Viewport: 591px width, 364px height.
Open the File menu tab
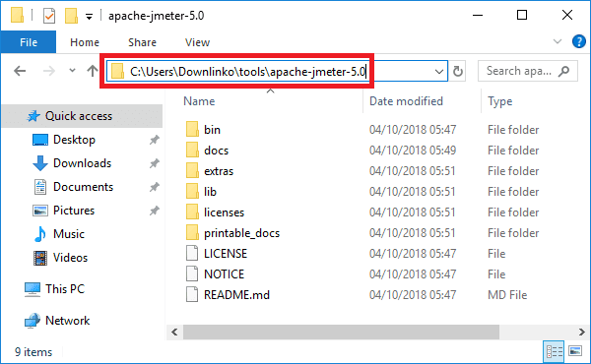(x=29, y=42)
